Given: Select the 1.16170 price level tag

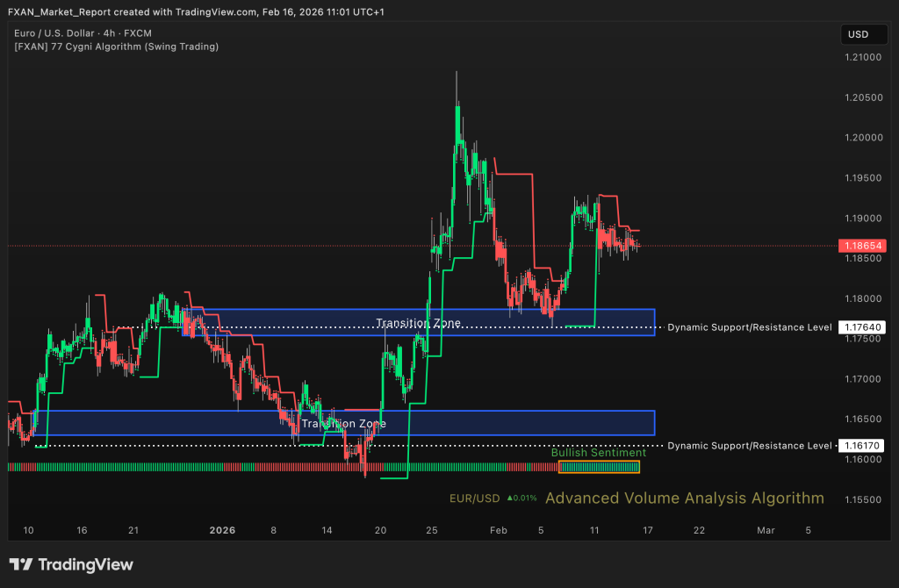Looking at the screenshot, I should pos(861,446).
